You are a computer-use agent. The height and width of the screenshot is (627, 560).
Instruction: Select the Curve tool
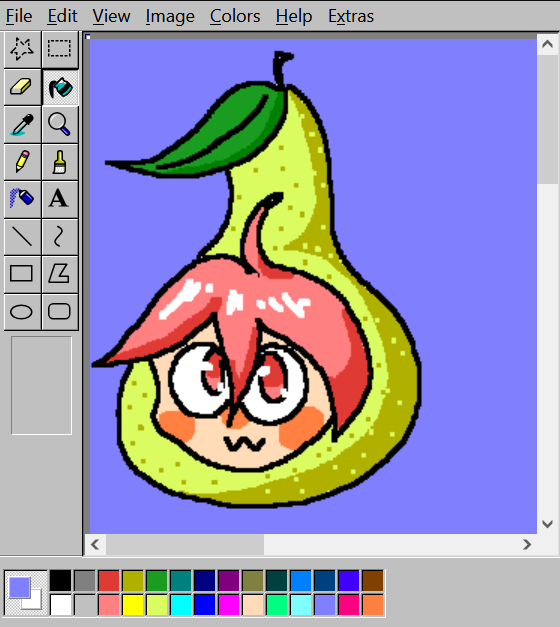click(x=60, y=237)
